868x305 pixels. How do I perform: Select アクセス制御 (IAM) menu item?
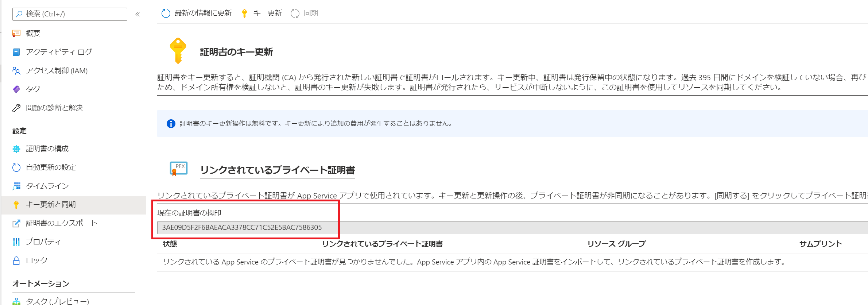57,71
